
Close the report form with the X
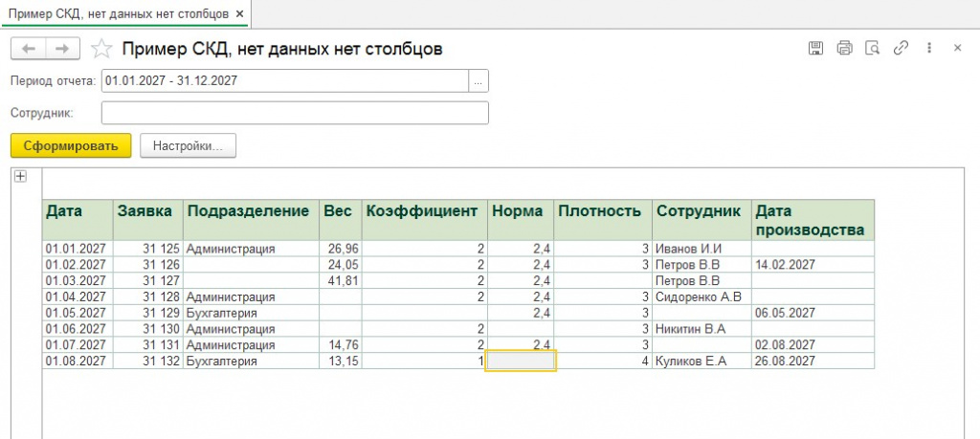(x=957, y=48)
